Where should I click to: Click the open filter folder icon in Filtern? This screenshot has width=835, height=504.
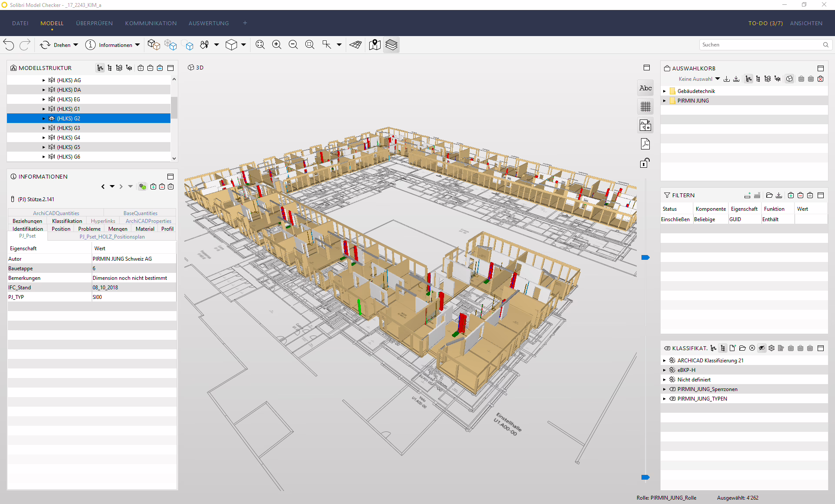point(769,196)
